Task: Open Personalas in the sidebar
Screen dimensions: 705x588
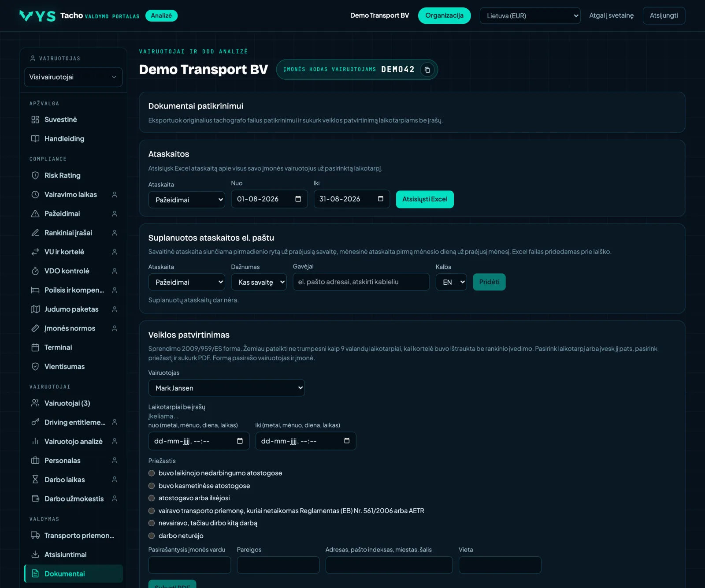Action: point(73,461)
